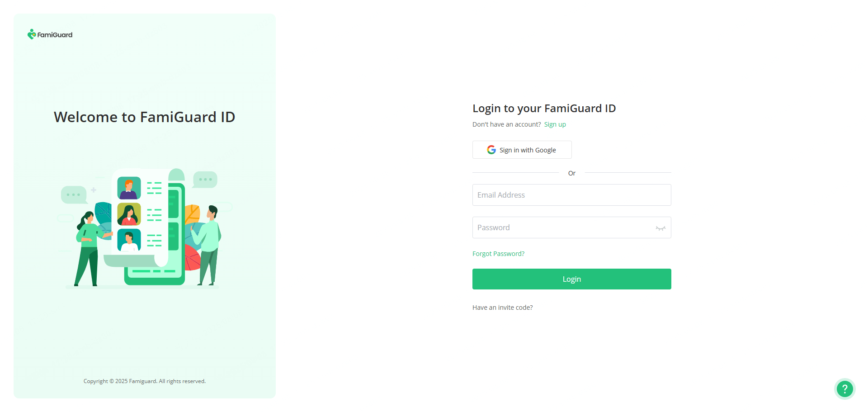Viewport: 868px width, 412px height.
Task: Click the Google G logo icon
Action: coord(491,150)
